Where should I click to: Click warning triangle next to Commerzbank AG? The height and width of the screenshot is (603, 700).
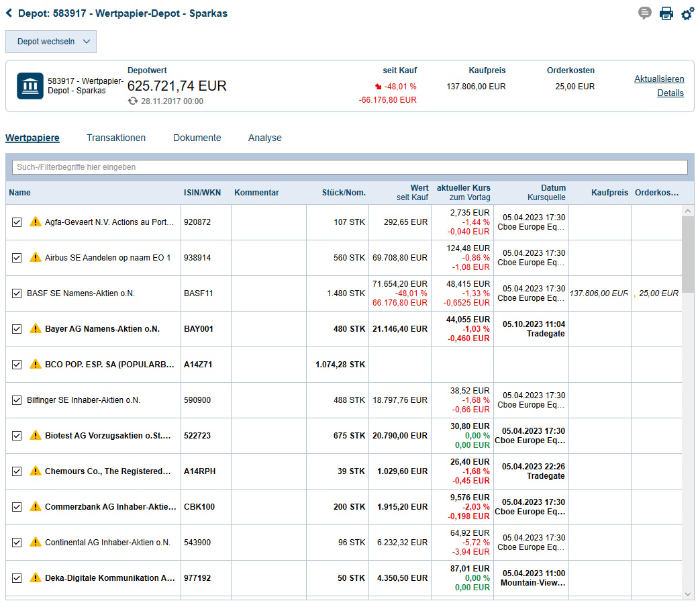pos(36,506)
